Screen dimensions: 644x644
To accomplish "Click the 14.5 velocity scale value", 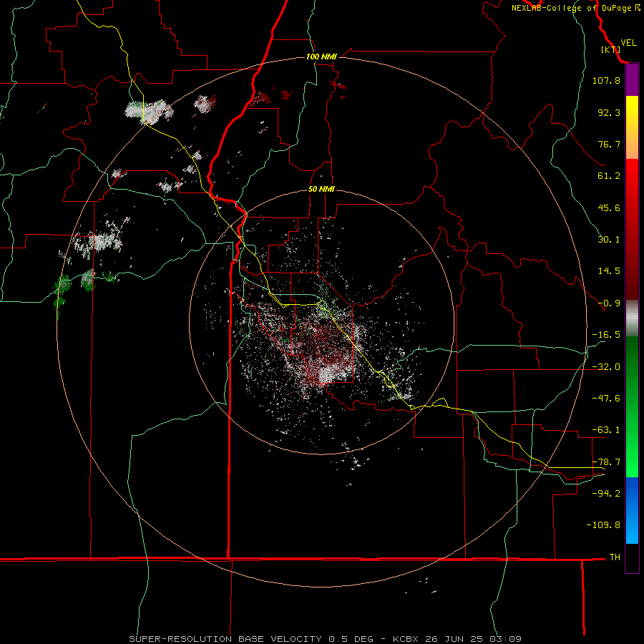I will 609,271.
